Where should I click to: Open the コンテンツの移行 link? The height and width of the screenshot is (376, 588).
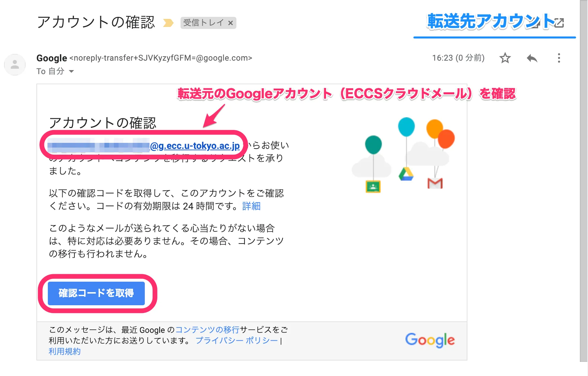click(207, 330)
